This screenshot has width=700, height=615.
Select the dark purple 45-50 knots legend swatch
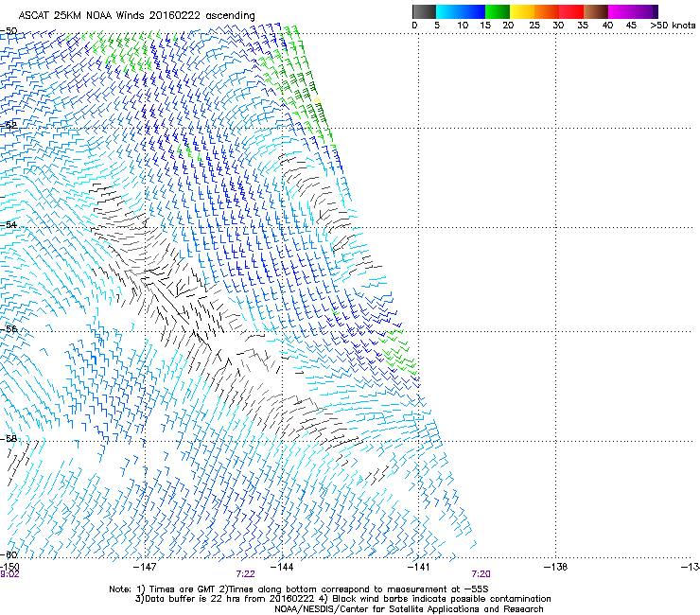[645, 11]
